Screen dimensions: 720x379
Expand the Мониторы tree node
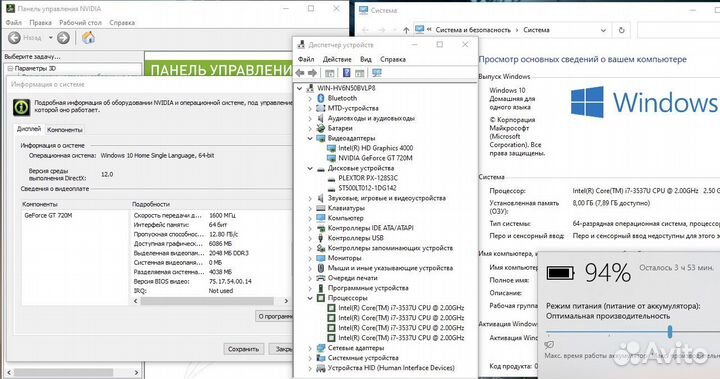pos(310,258)
